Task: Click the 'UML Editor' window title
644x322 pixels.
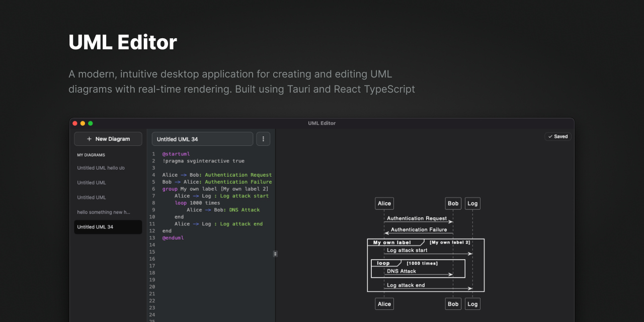Action: click(322, 123)
